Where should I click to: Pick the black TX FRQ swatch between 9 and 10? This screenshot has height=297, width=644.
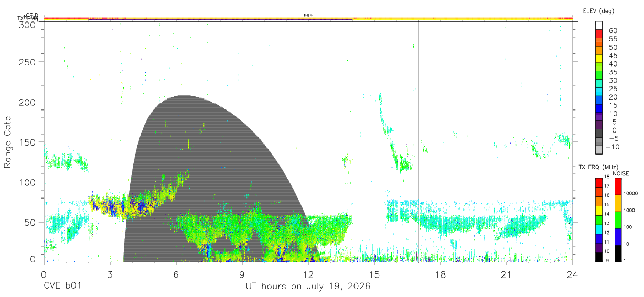pos(598,256)
